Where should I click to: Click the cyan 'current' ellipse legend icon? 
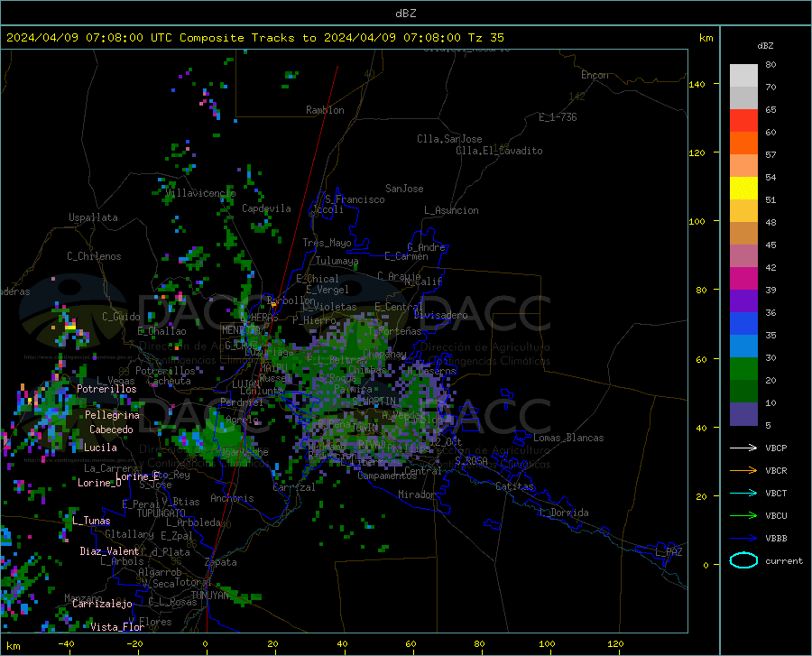[x=743, y=560]
